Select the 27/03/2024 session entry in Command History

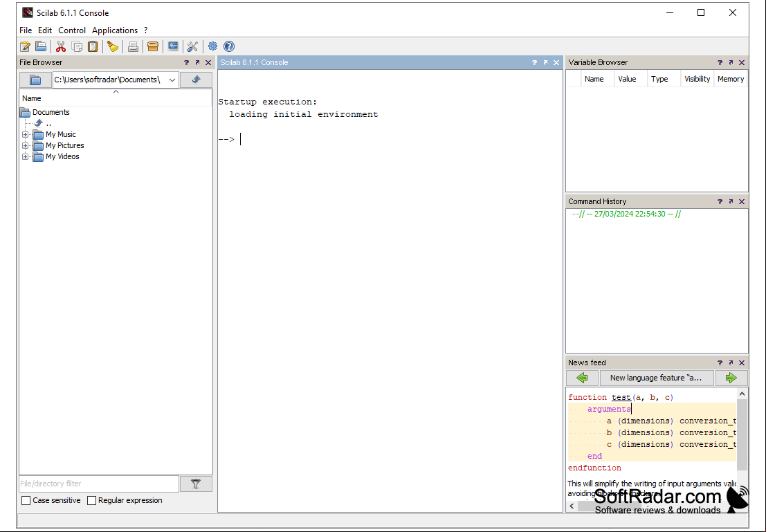coord(630,214)
